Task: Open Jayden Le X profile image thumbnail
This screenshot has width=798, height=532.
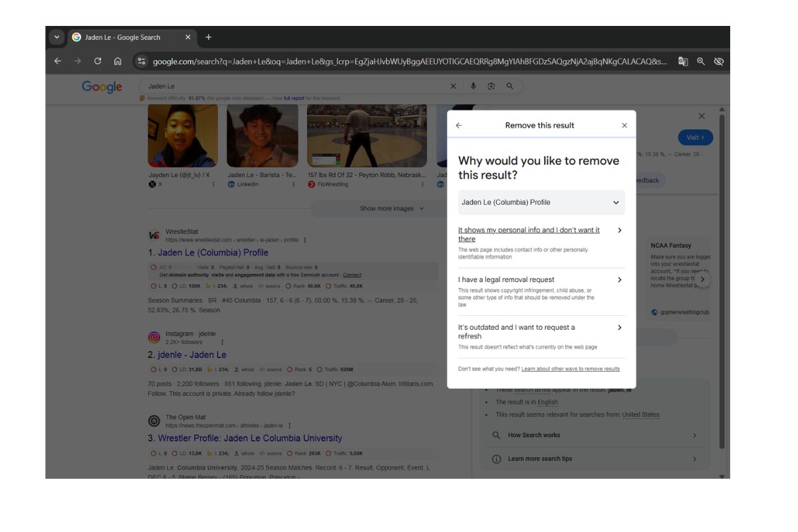Action: click(182, 136)
